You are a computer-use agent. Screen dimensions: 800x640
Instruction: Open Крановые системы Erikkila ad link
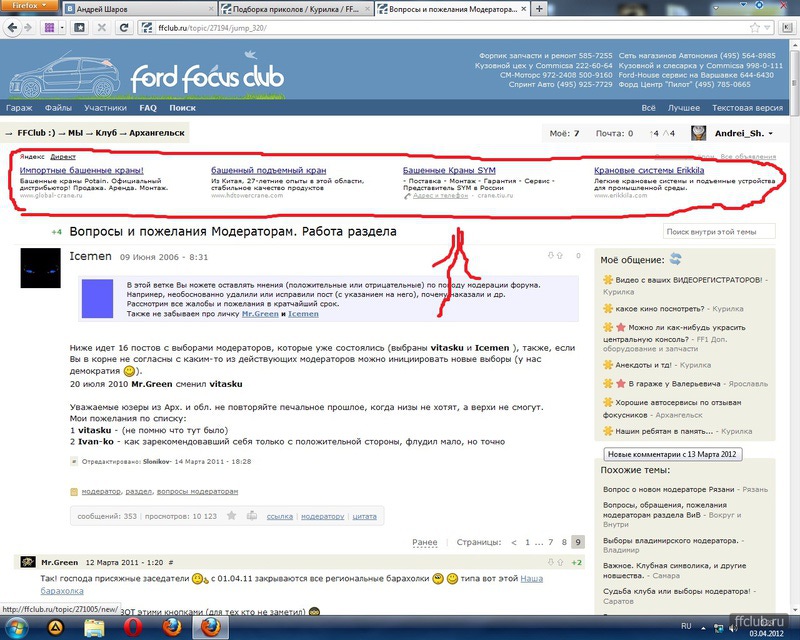[x=649, y=170]
